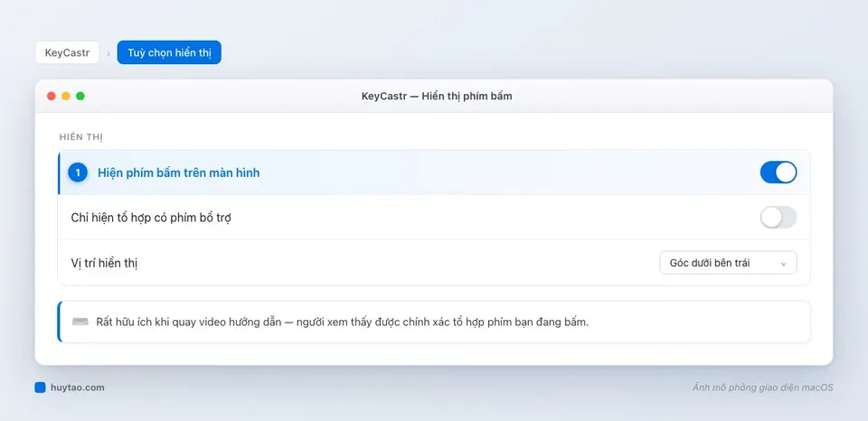This screenshot has width=868, height=421.
Task: Open the huytao.com link
Action: pyautogui.click(x=78, y=388)
